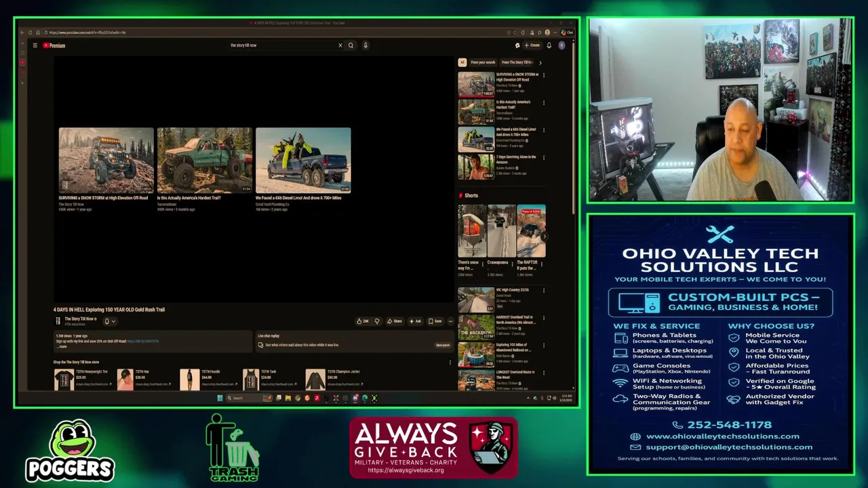Screen dimensions: 868x488
Task: Open sidebar video 'SURVIVING a SNOW STORM'
Action: coord(476,85)
